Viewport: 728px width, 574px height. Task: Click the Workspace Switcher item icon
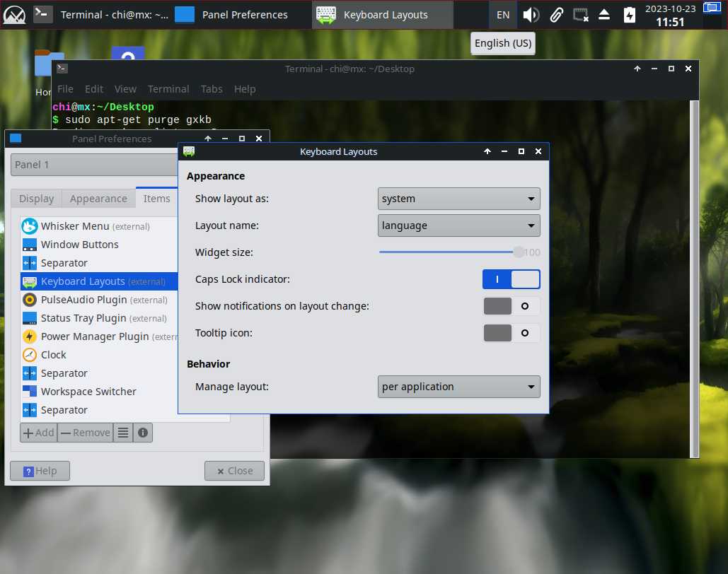[x=29, y=392]
